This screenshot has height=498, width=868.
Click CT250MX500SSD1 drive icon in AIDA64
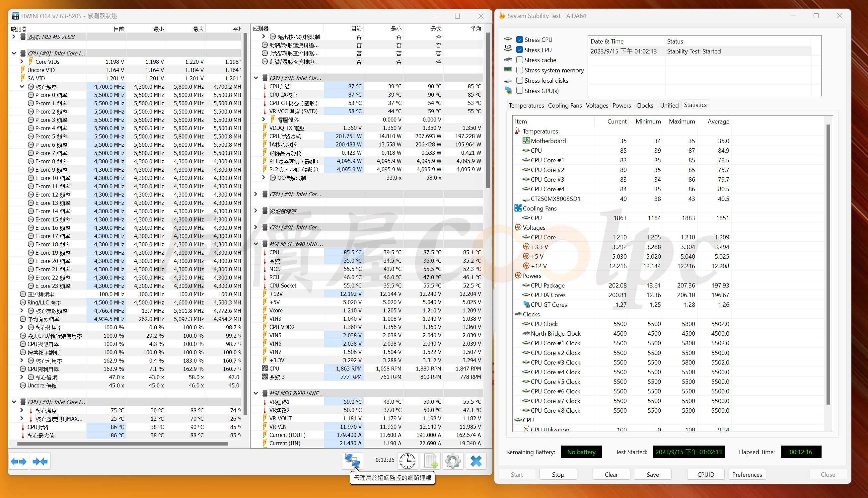click(526, 199)
